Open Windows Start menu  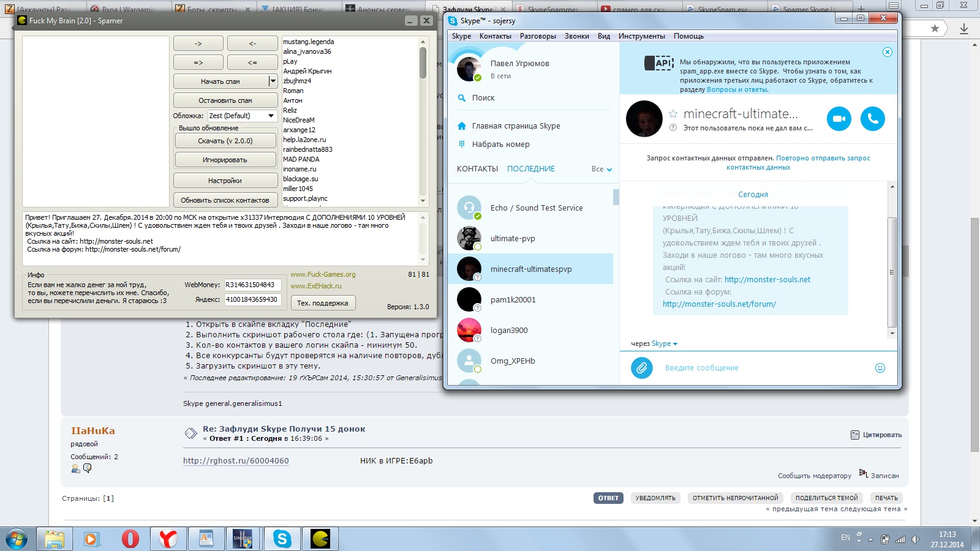coord(17,539)
